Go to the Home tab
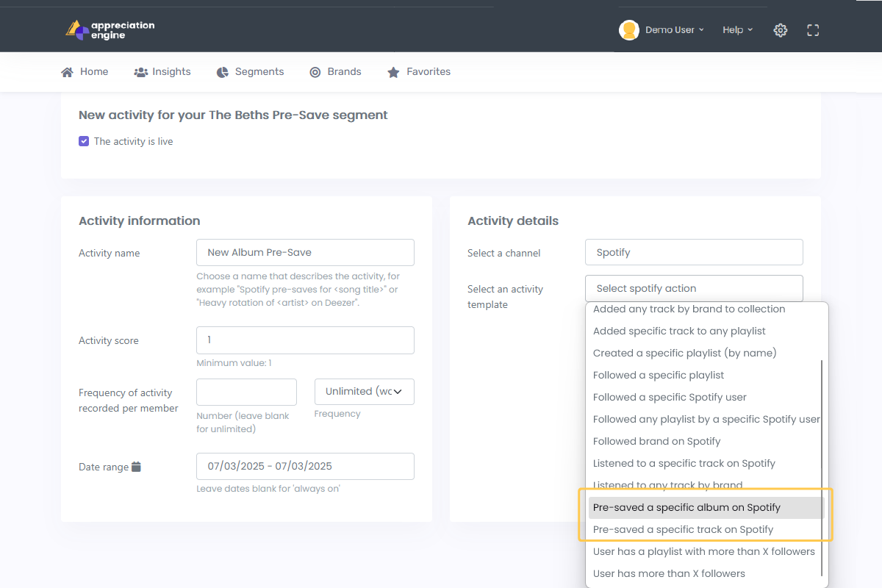The width and height of the screenshot is (882, 588). (x=85, y=72)
